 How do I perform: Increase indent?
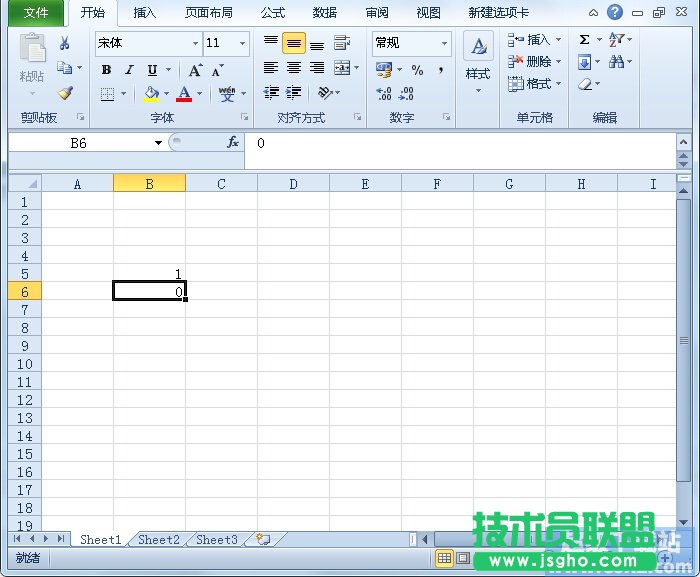click(294, 92)
